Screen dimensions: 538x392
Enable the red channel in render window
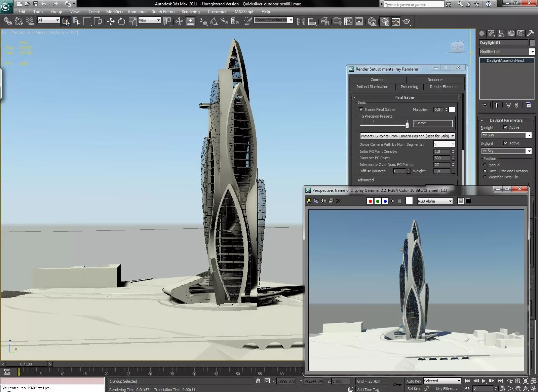(370, 201)
